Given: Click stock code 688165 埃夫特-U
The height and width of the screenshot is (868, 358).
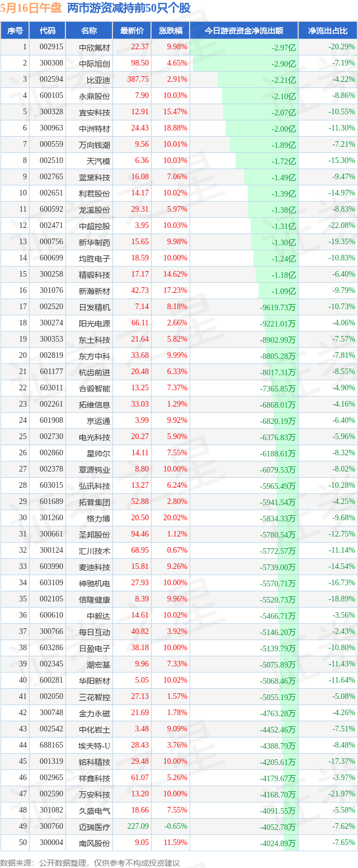Looking at the screenshot, I should [48, 745].
